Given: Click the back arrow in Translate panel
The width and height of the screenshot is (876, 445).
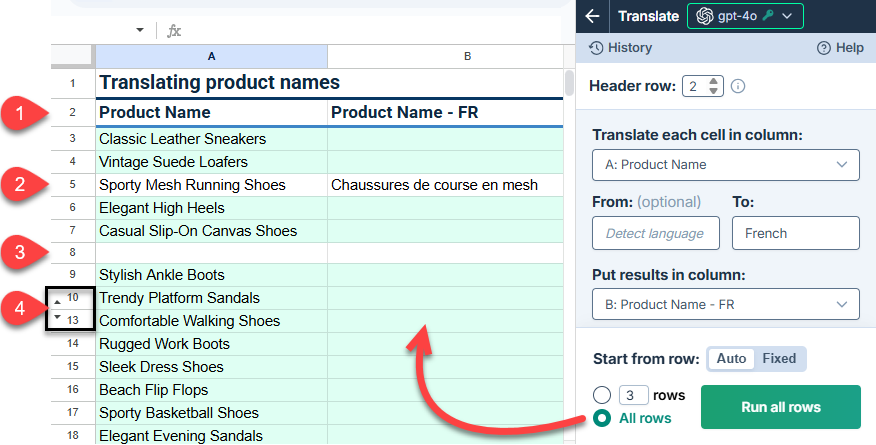Looking at the screenshot, I should (593, 16).
